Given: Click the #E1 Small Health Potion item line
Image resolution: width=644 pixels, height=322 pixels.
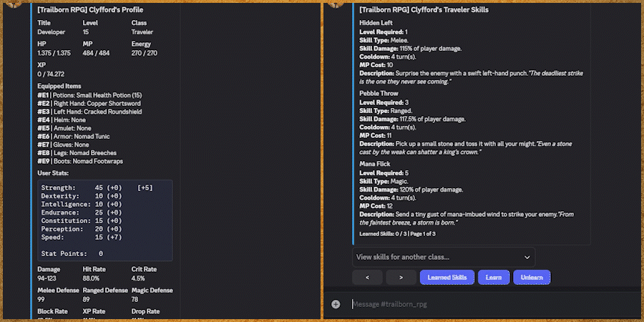Looking at the screenshot, I should point(89,95).
